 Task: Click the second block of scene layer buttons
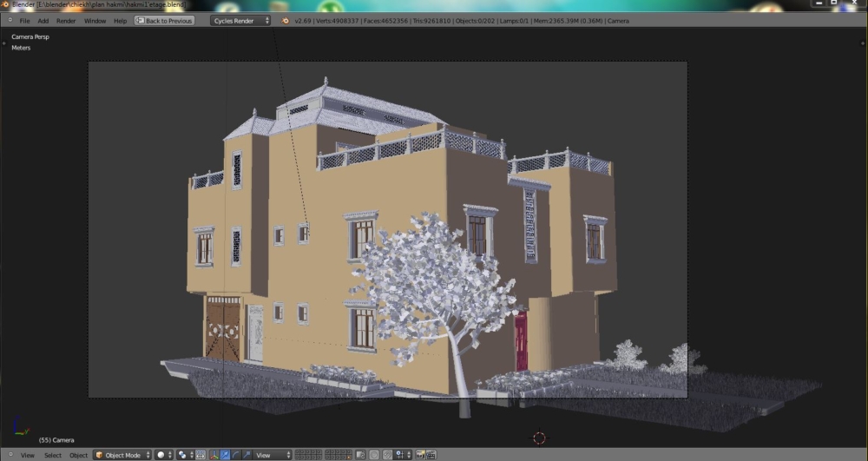point(338,455)
